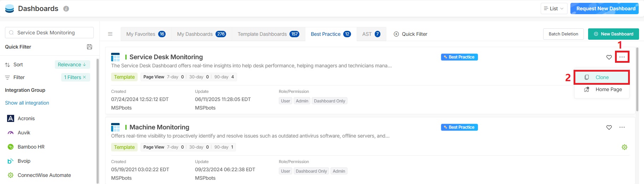644x184 pixels.
Task: Choose Clone from the context menu
Action: coord(602,77)
